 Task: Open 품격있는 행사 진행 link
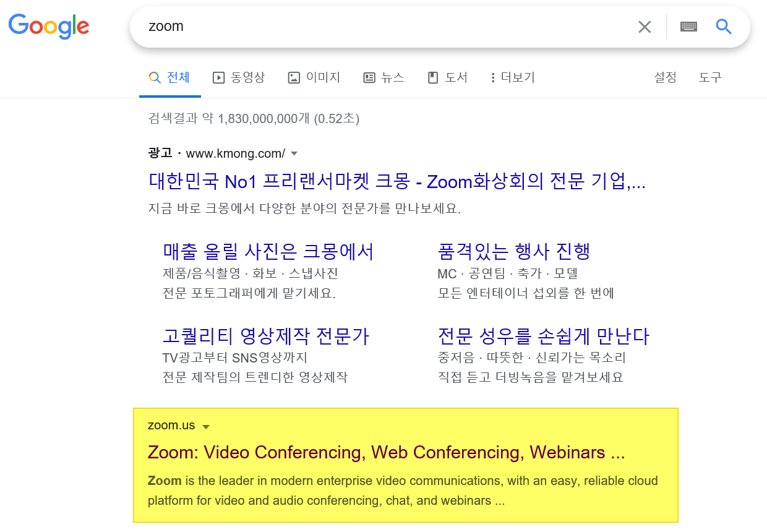(x=514, y=252)
